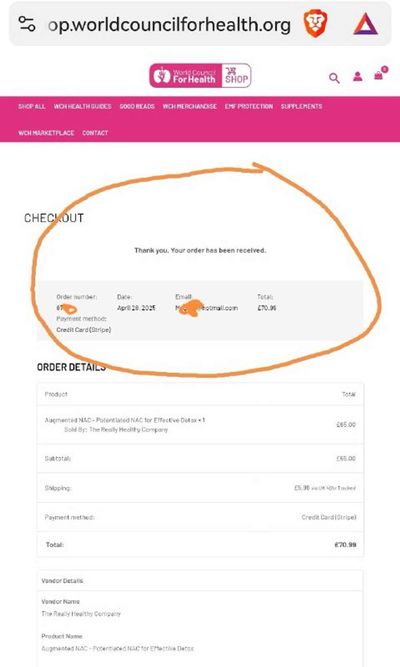Open product name Augmented NAC in vendor details
The image size is (400, 667).
(117, 648)
